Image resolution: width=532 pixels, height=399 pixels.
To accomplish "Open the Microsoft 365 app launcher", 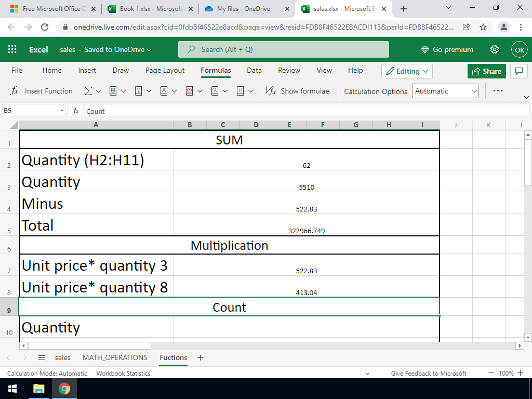I will (x=12, y=49).
